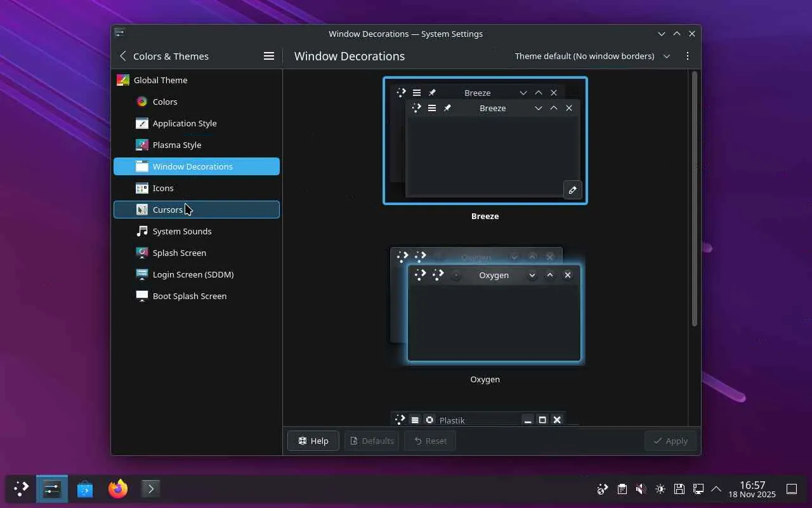
Task: Open the clipboard icon in system tray
Action: (622, 488)
